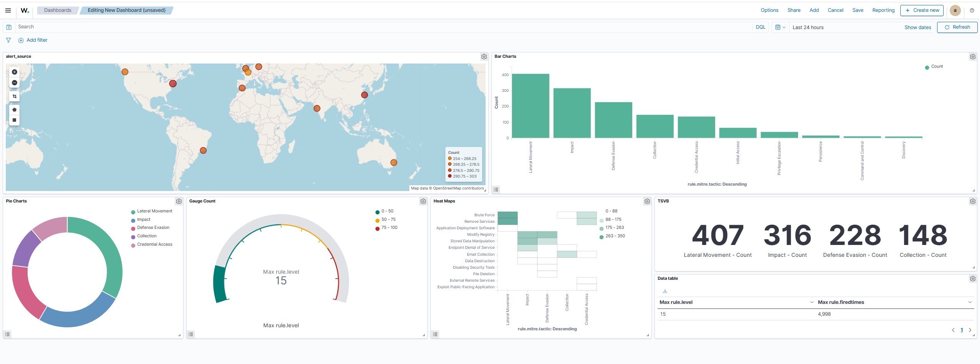Select the fit data bounds crop tool
This screenshot has width=980, height=364.
tap(15, 96)
